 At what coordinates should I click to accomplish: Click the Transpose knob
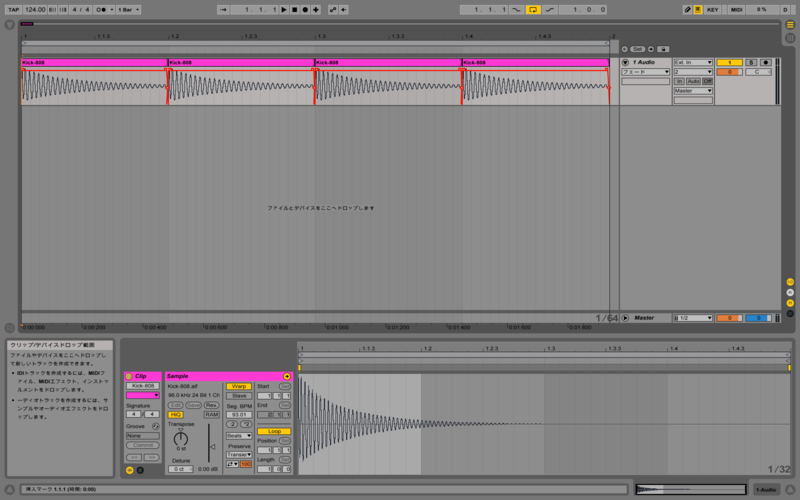181,438
